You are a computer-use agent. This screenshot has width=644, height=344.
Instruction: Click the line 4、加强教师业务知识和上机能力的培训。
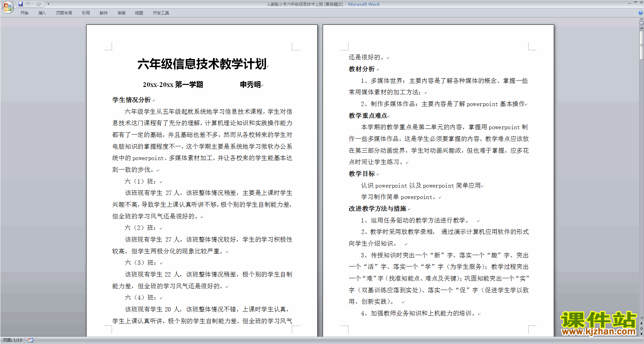(x=419, y=313)
